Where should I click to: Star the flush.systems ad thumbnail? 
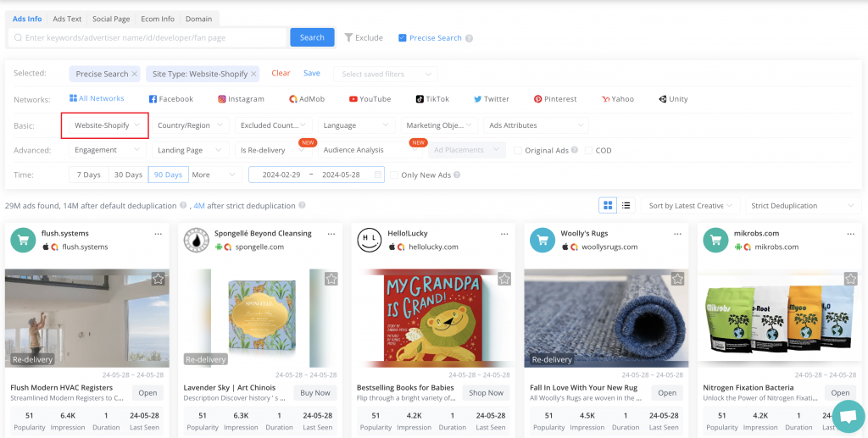pos(158,279)
